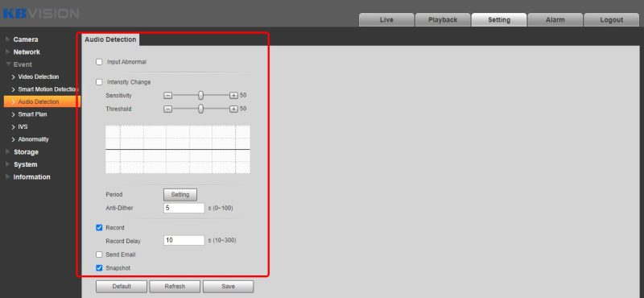Click the Sensitivity value 50
The width and height of the screenshot is (644, 298).
point(243,95)
